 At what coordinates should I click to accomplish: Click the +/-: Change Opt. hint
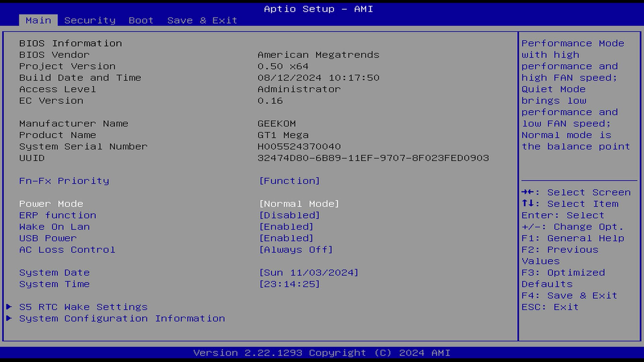point(573,227)
